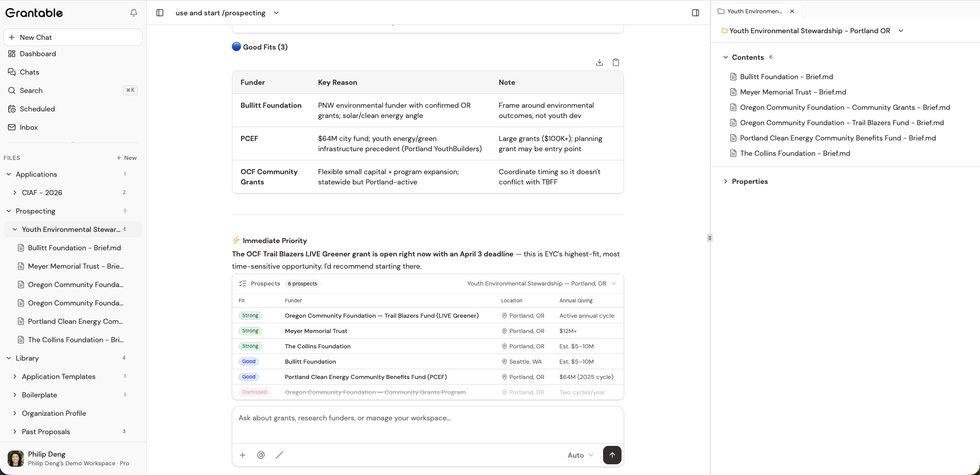Create a New file in Files
Viewport: 980px width, 475px height.
coord(127,158)
